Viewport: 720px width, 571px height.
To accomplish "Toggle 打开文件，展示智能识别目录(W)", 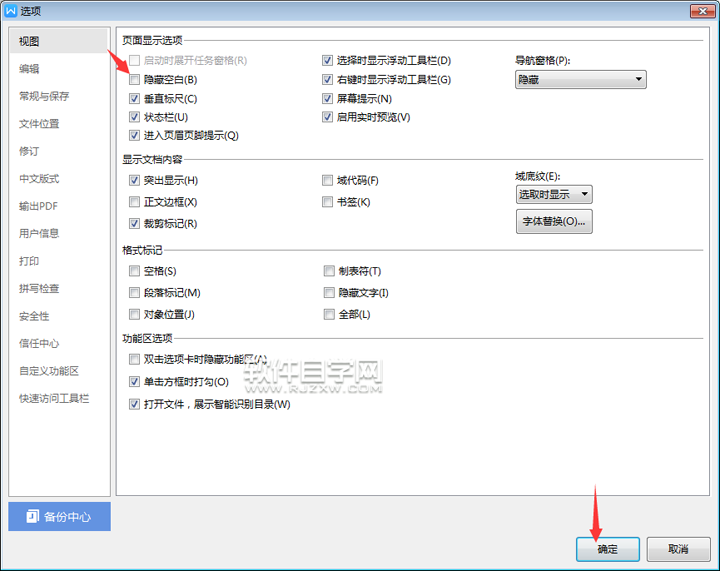I will [134, 404].
